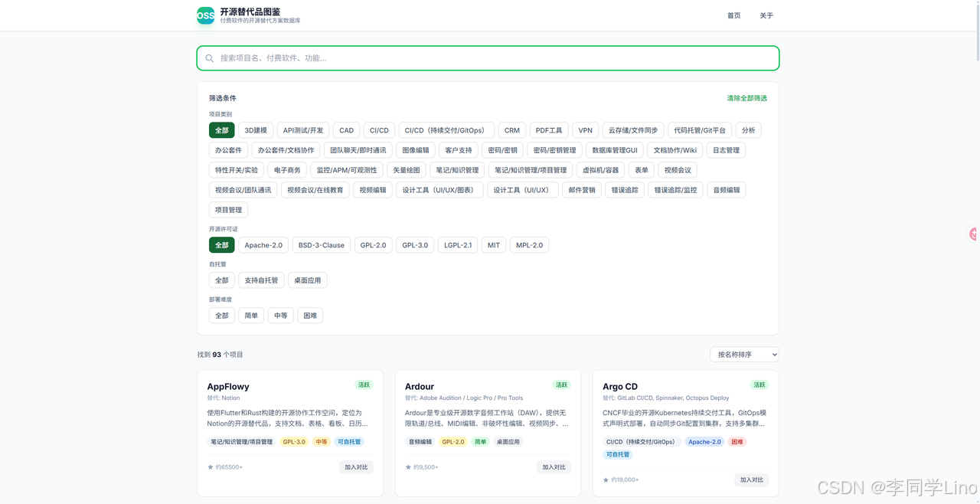Toggle the CRM category filter
The image size is (980, 504).
(512, 130)
